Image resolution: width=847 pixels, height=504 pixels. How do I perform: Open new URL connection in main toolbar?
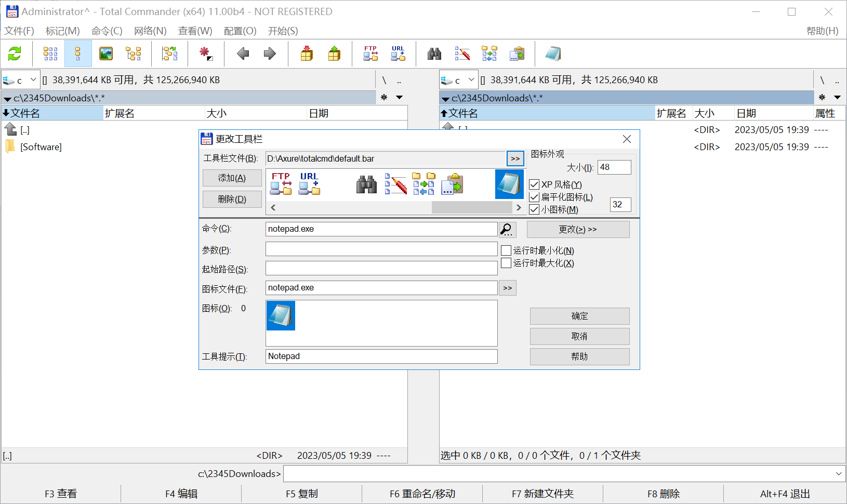398,54
